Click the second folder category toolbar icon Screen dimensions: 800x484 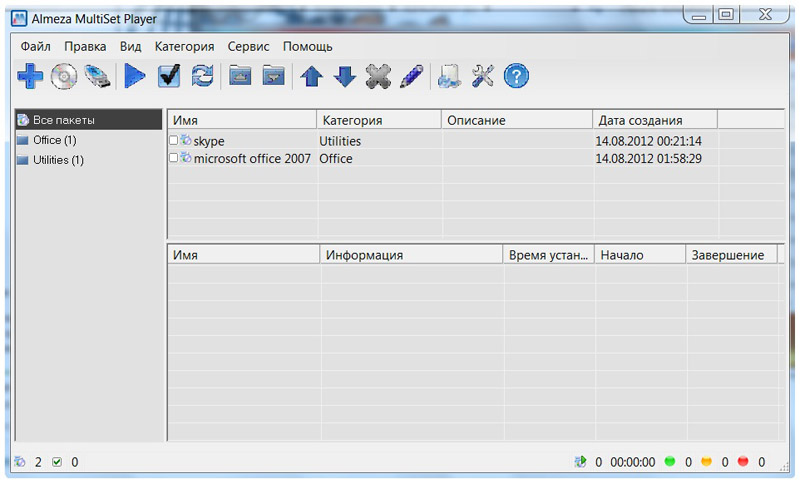273,76
